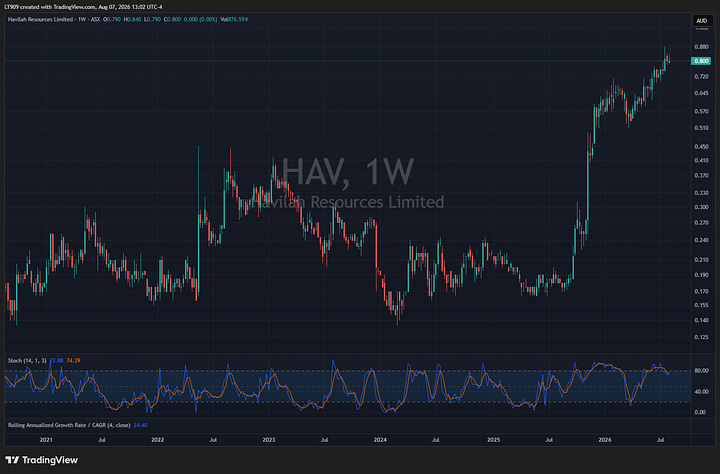Select the 2024 label on time axis
This screenshot has height=474, width=720.
click(x=380, y=440)
